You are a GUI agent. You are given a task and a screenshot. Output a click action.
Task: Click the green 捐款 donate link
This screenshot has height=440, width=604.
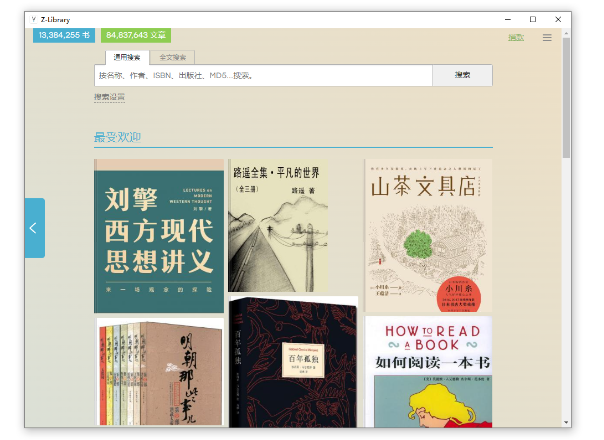[516, 37]
